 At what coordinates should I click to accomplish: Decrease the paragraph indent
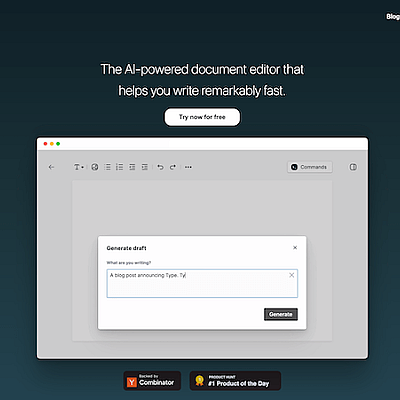(132, 167)
